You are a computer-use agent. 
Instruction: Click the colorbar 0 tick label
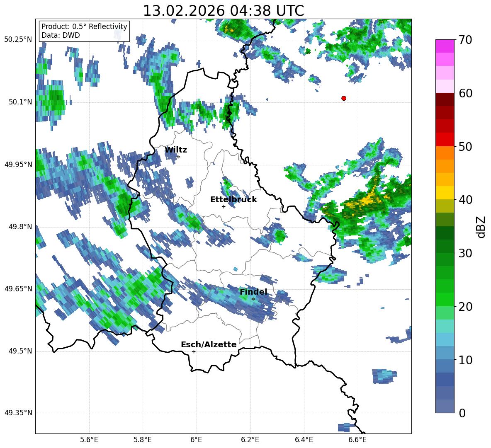click(462, 413)
